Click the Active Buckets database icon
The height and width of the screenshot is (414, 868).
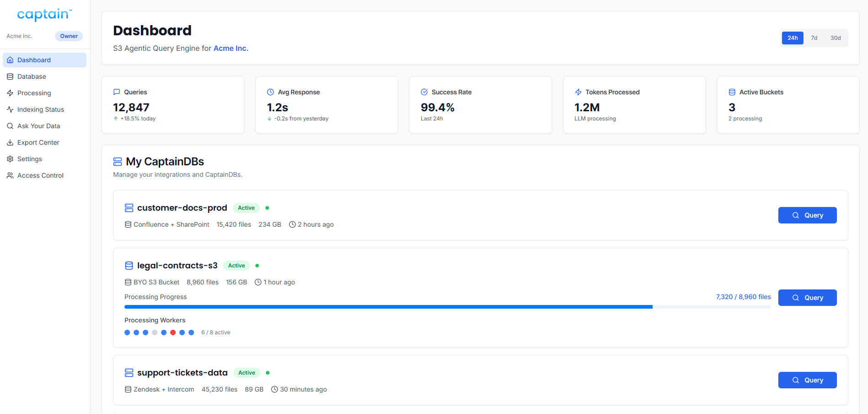pyautogui.click(x=732, y=92)
